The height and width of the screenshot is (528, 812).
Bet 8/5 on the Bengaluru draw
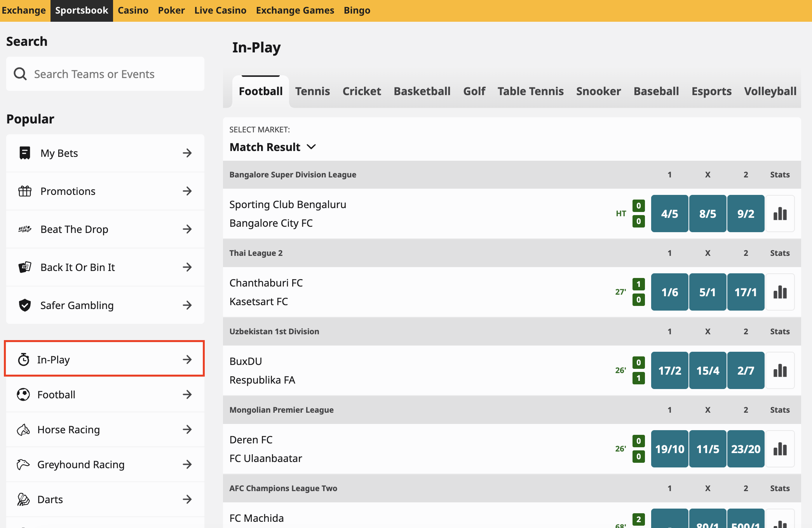click(x=707, y=214)
